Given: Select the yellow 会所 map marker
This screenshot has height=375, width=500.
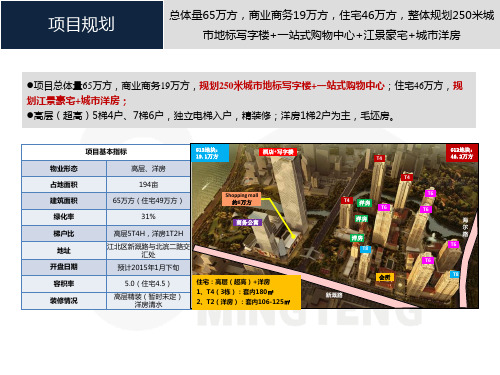Looking at the screenshot, I should pyautogui.click(x=385, y=277).
